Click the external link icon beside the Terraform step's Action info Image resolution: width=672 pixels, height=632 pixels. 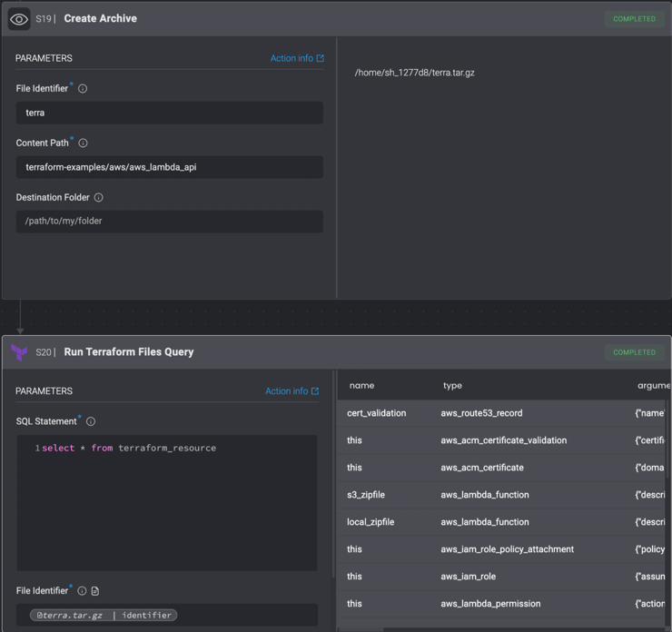(315, 391)
